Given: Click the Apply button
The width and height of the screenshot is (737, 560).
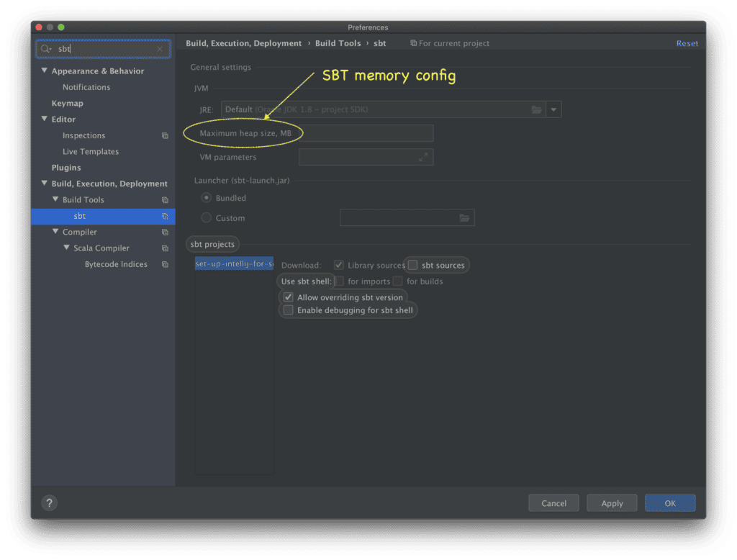Looking at the screenshot, I should [612, 503].
